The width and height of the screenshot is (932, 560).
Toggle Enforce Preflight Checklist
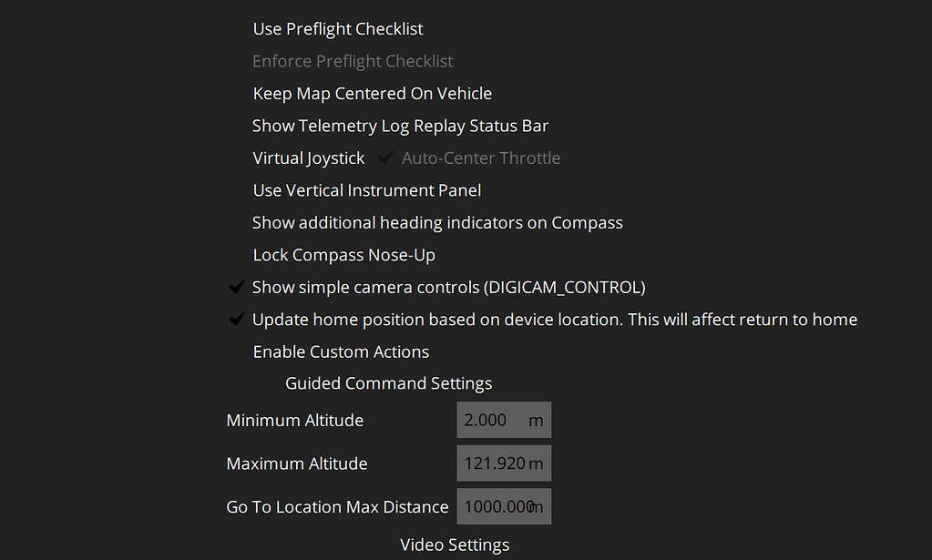(x=353, y=60)
